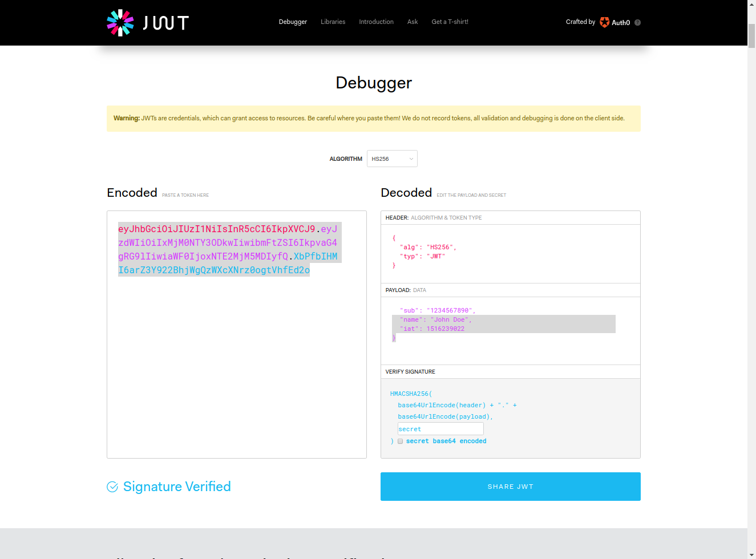The height and width of the screenshot is (559, 756).
Task: Enable the secret base64 encoded checkbox
Action: pyautogui.click(x=400, y=441)
